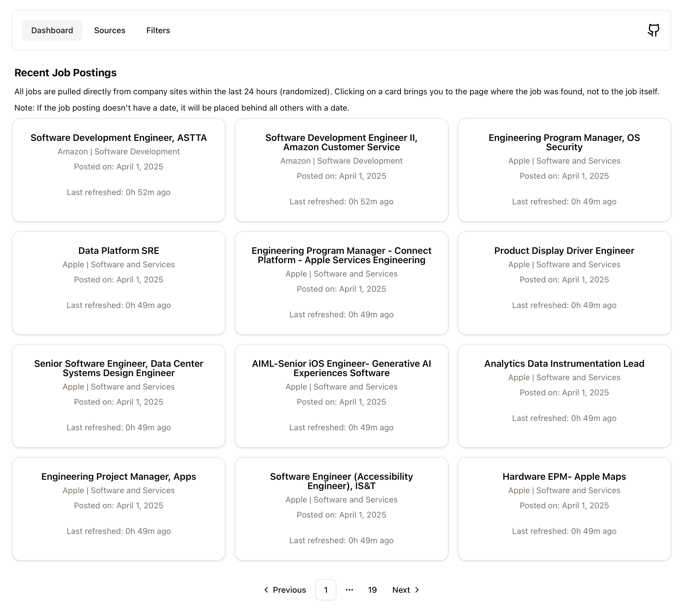The width and height of the screenshot is (682, 616).
Task: Click the Recent Job Postings heading
Action: click(x=65, y=73)
